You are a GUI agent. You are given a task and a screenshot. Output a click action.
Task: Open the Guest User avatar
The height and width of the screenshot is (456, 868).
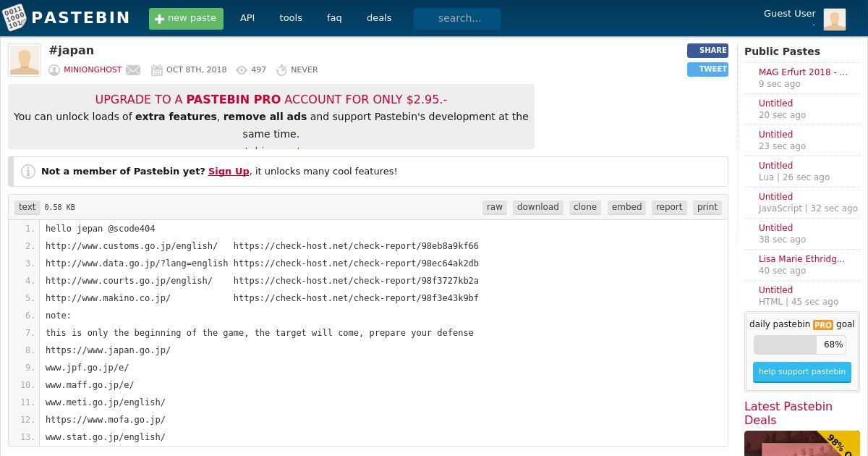[x=835, y=19]
